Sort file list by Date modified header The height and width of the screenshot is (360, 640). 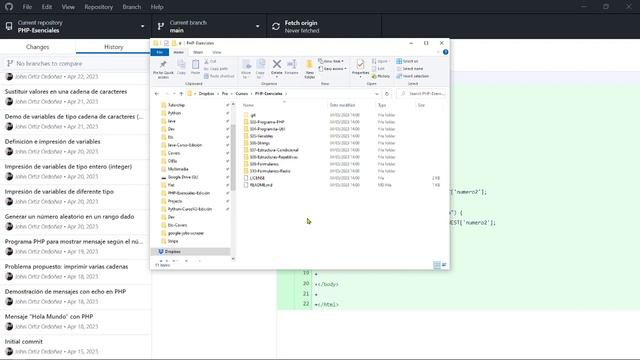342,105
